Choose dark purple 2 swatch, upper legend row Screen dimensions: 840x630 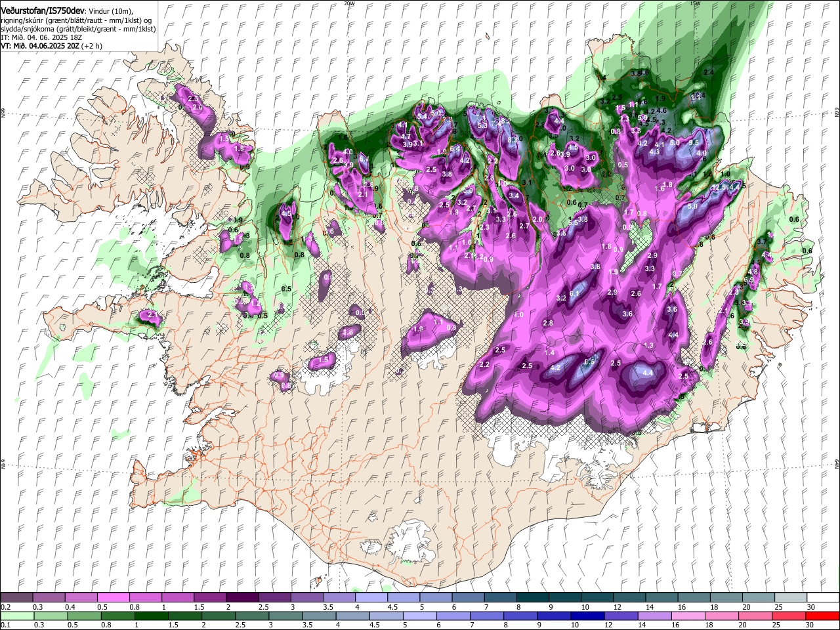tap(242, 597)
